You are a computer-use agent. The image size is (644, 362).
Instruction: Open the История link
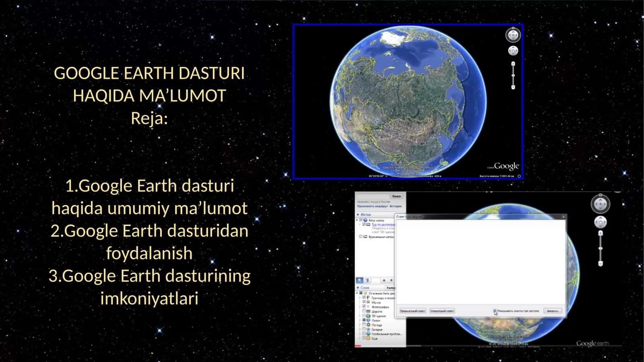[396, 206]
